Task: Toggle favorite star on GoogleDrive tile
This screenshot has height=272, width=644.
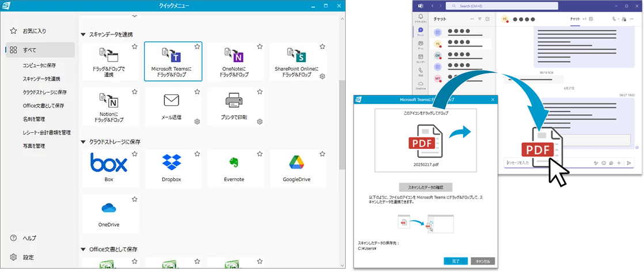Action: tap(323, 154)
